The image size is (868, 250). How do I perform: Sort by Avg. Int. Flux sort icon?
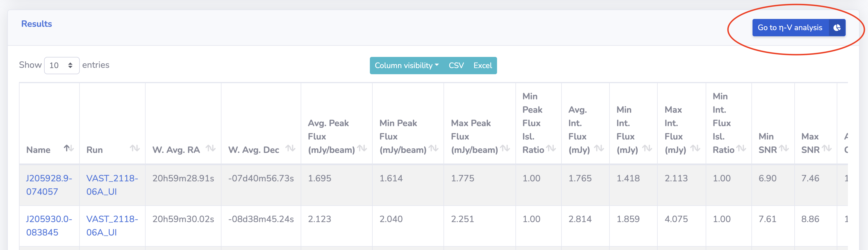599,148
